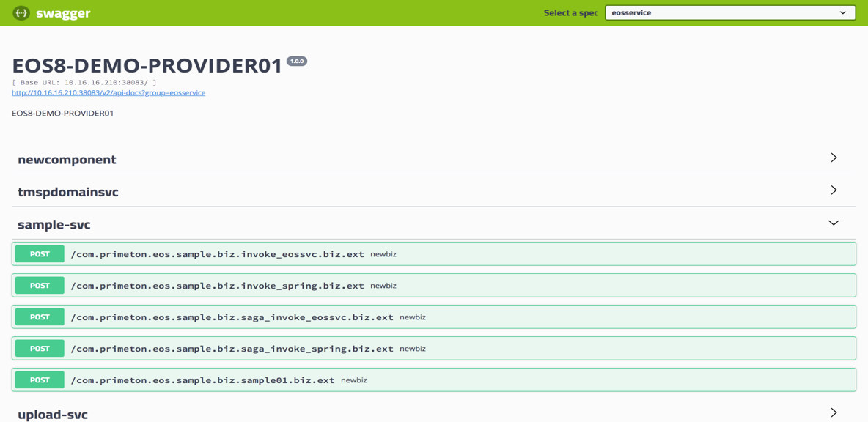Screen dimensions: 868x422
Task: Click the newcomponent tag heading
Action: 67,160
